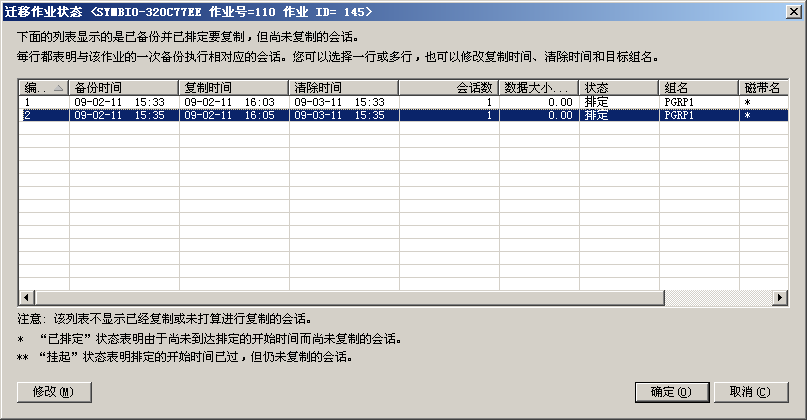Click the horizontal scrollbar thumb

click(349, 297)
